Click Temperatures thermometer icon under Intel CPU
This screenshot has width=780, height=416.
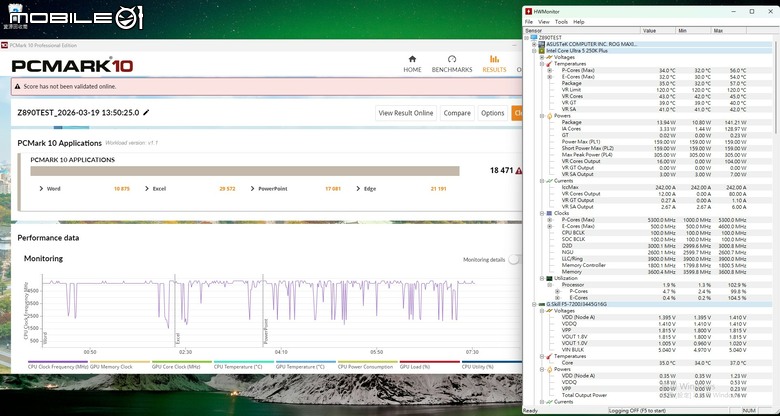tap(549, 64)
